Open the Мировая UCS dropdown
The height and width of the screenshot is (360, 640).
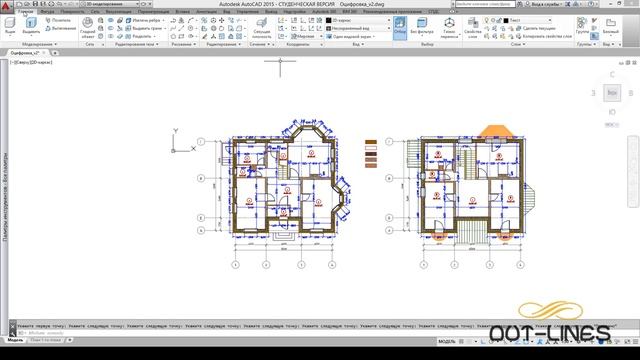[x=306, y=36]
